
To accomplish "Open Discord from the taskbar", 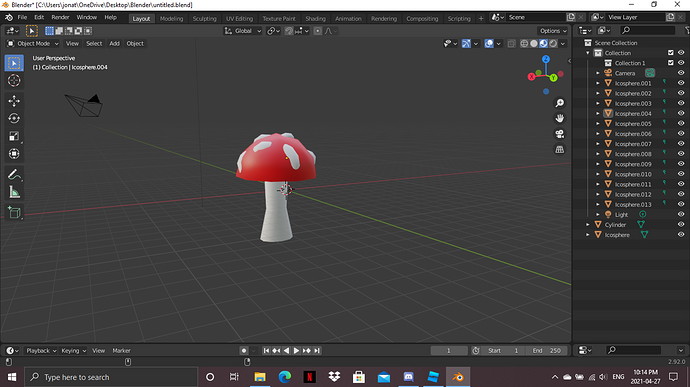I will coord(408,377).
